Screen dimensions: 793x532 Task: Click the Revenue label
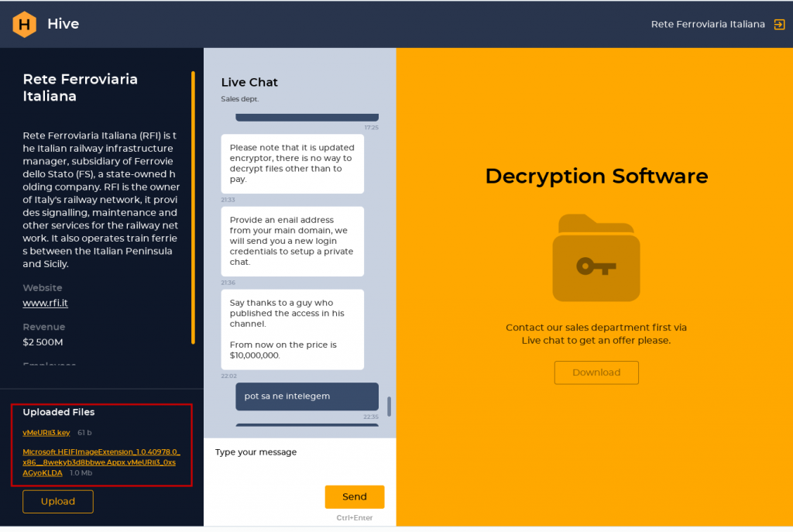click(44, 327)
